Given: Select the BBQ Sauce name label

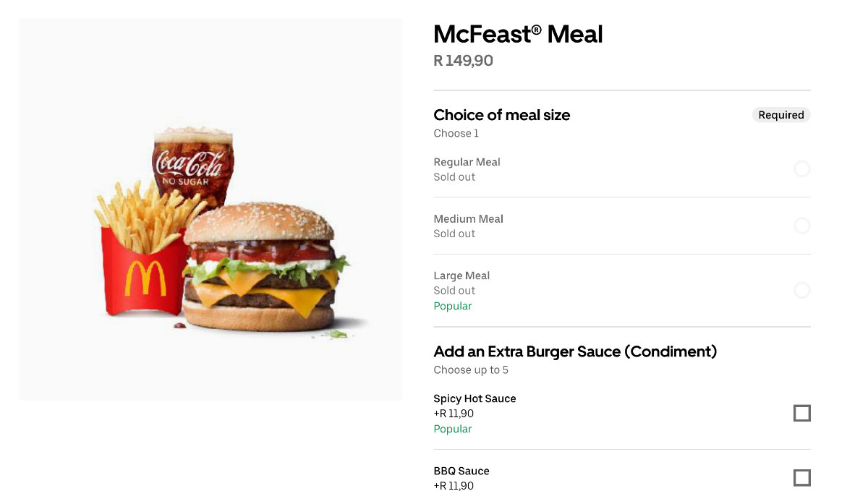Looking at the screenshot, I should pyautogui.click(x=461, y=471).
